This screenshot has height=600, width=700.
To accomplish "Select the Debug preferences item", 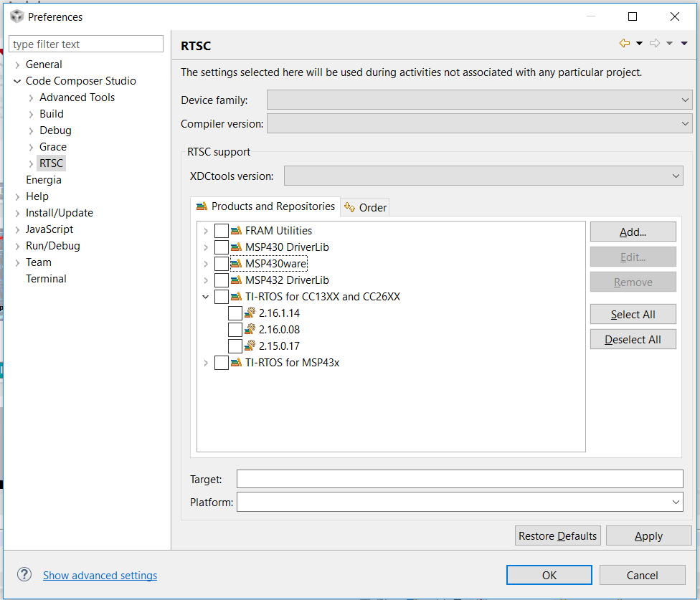I will click(55, 130).
